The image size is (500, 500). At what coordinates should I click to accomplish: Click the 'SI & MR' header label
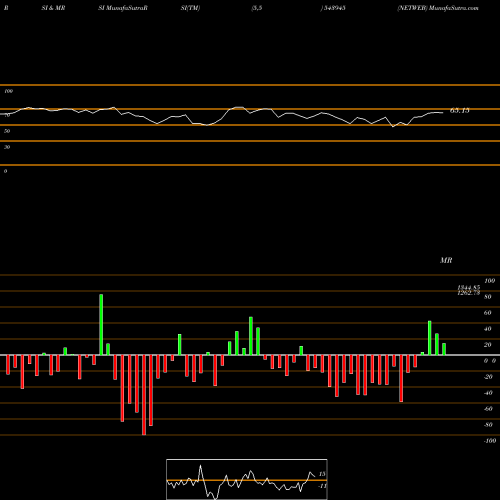pos(53,8)
